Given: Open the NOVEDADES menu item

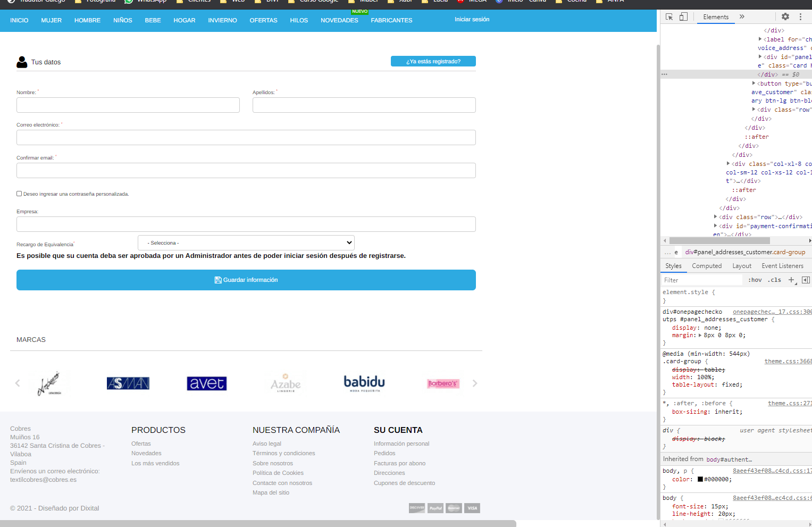Looking at the screenshot, I should (339, 20).
